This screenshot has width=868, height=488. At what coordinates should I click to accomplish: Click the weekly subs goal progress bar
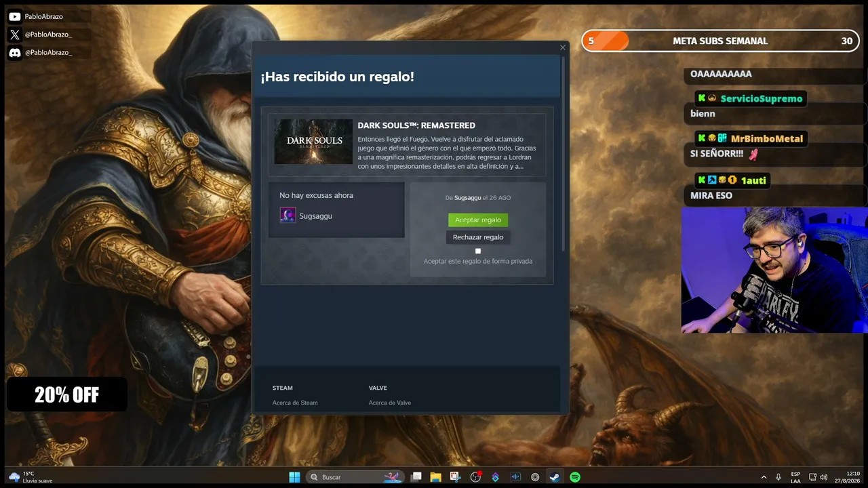click(x=720, y=41)
